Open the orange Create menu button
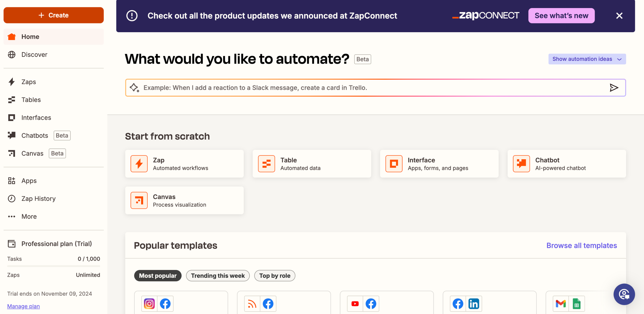This screenshot has height=314, width=644. 54,15
